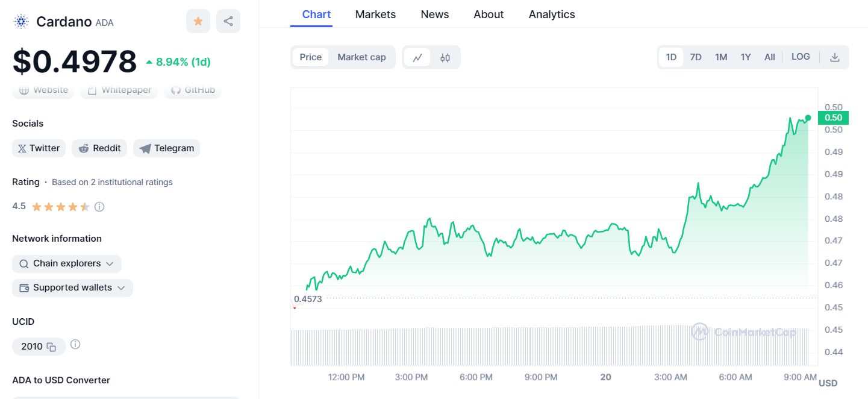Click the 6:00 PM time axis label

476,377
